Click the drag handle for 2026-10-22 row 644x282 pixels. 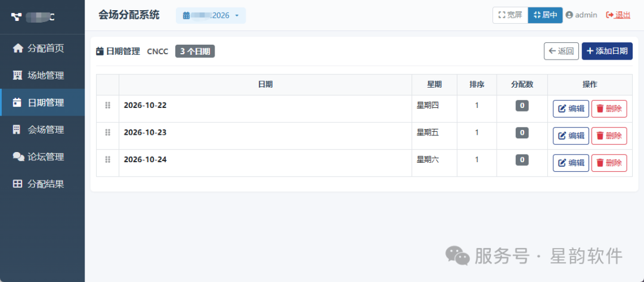pyautogui.click(x=107, y=105)
